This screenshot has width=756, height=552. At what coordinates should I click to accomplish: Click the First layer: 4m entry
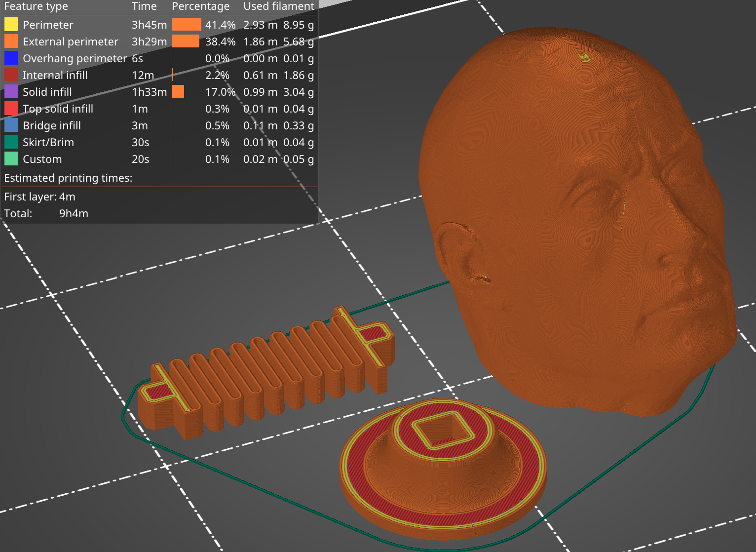(x=39, y=197)
